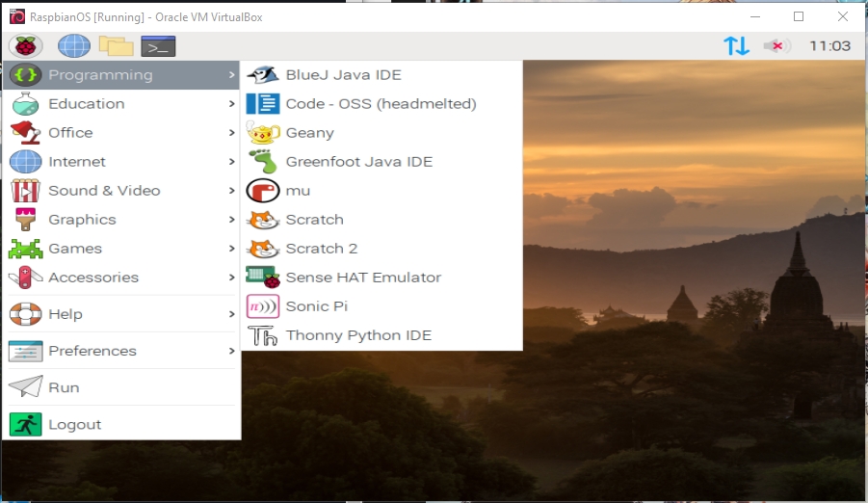Click the Raspberry Pi menu icon
The image size is (868, 503).
pos(25,45)
